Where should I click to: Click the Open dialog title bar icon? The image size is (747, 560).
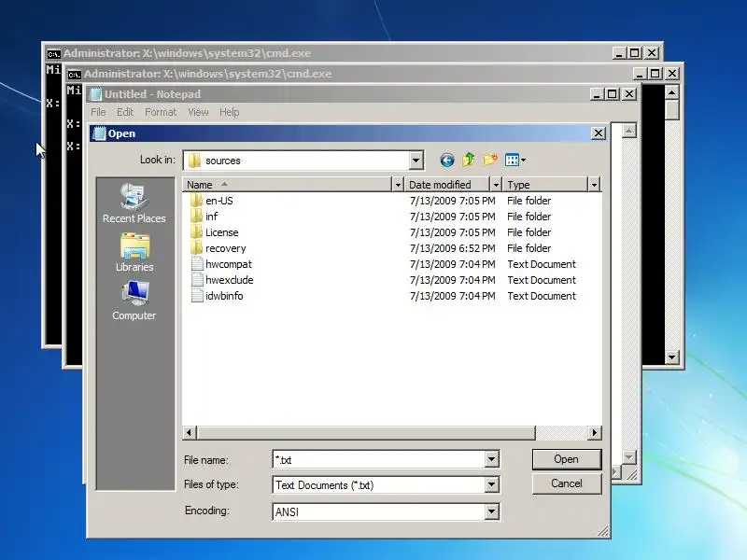[99, 133]
